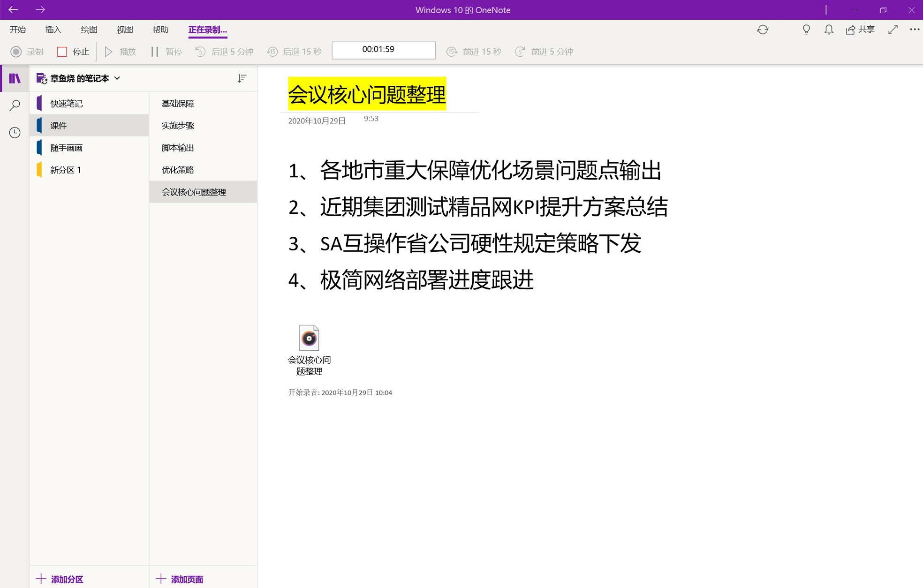Select the 随手画画 section
Viewport: 923px width, 588px height.
(x=89, y=148)
